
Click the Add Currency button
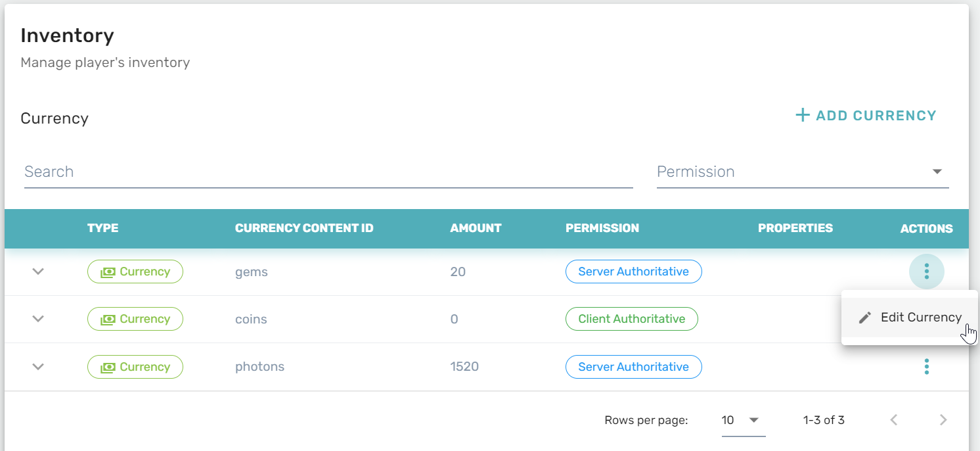pyautogui.click(x=866, y=116)
